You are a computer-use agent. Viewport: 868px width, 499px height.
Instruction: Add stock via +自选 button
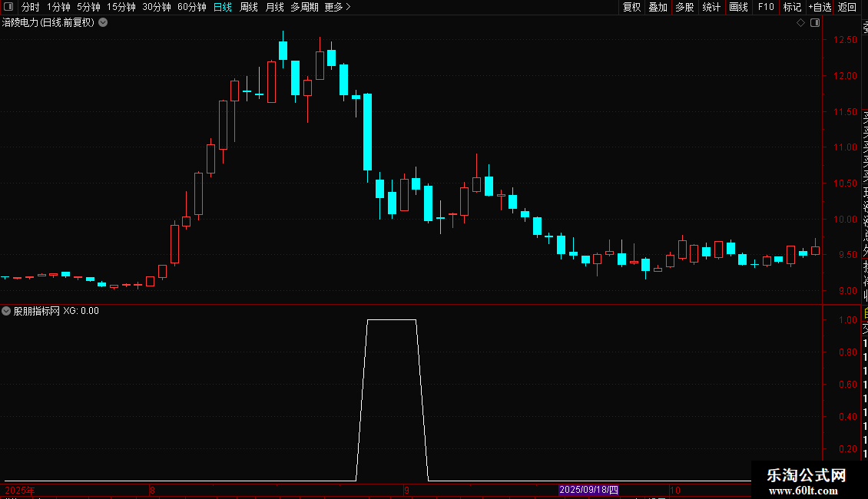coord(820,7)
